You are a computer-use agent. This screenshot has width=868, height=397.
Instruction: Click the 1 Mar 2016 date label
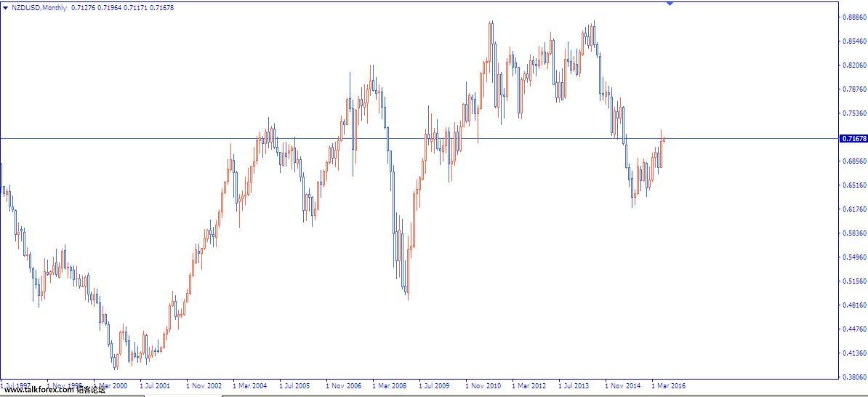click(x=668, y=385)
